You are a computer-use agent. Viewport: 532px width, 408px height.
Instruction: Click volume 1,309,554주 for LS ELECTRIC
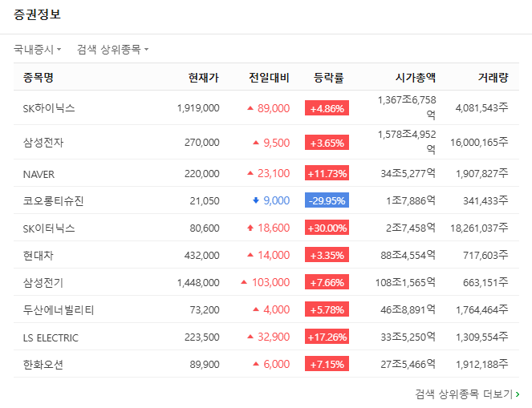click(x=481, y=337)
